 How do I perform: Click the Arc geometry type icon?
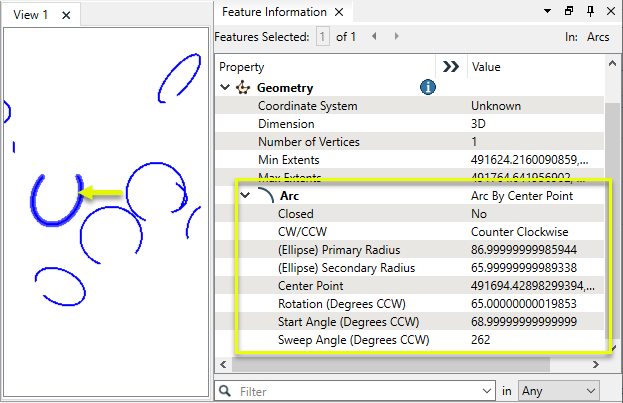(264, 195)
